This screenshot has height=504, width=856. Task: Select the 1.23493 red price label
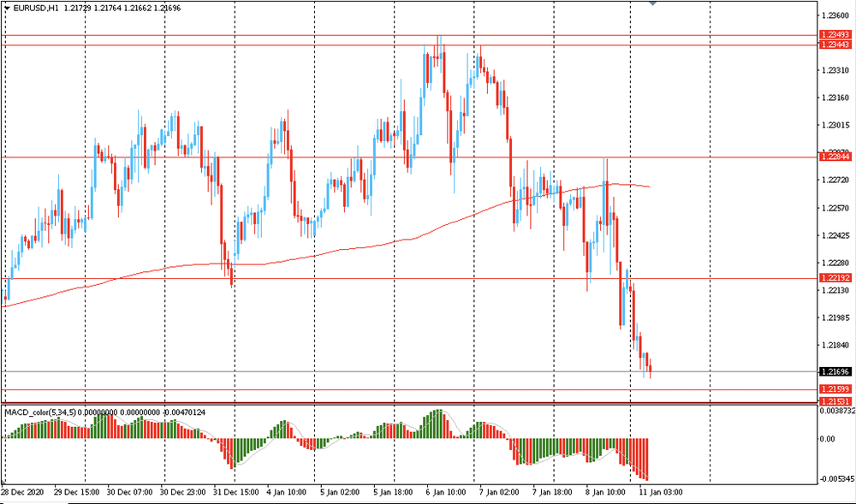pyautogui.click(x=835, y=35)
